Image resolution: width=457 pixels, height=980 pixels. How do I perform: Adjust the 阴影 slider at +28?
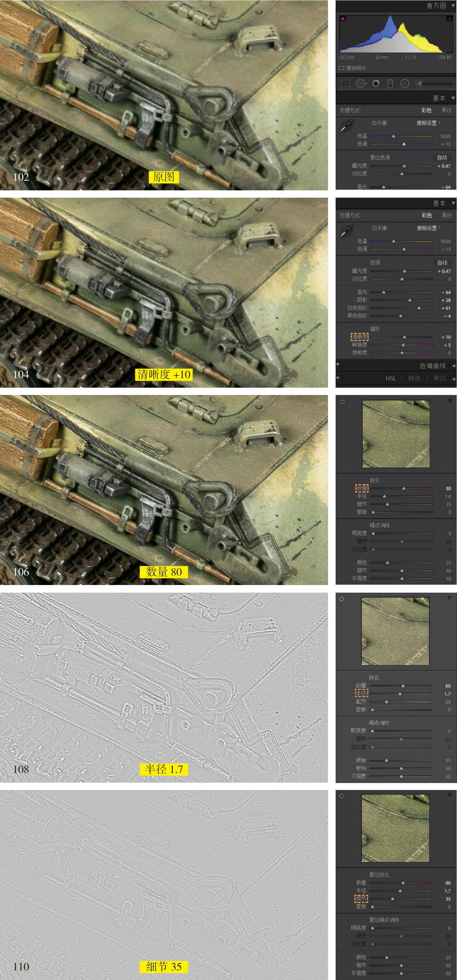401,300
